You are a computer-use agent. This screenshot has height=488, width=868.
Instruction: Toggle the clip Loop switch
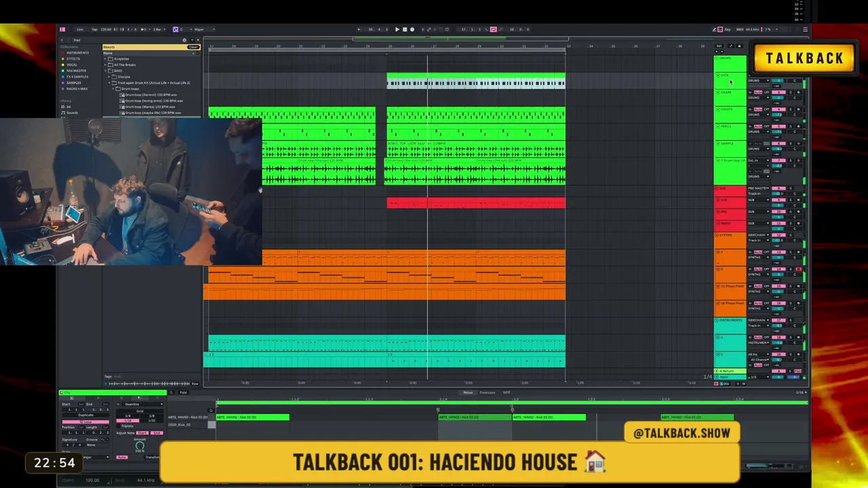[x=85, y=422]
